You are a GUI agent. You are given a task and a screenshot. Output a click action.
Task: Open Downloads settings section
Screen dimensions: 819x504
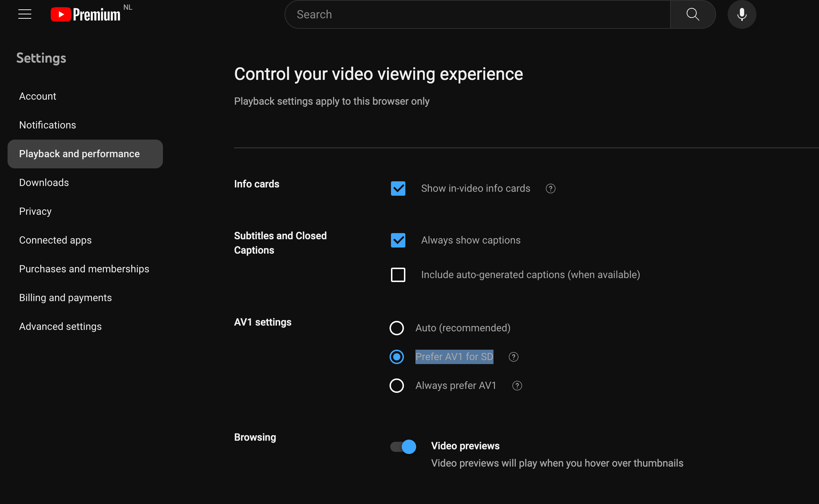tap(44, 183)
